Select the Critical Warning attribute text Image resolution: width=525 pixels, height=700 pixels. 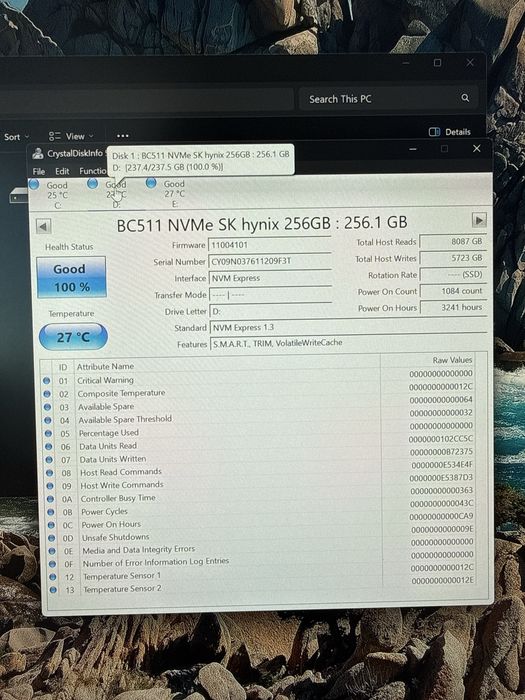tap(105, 380)
